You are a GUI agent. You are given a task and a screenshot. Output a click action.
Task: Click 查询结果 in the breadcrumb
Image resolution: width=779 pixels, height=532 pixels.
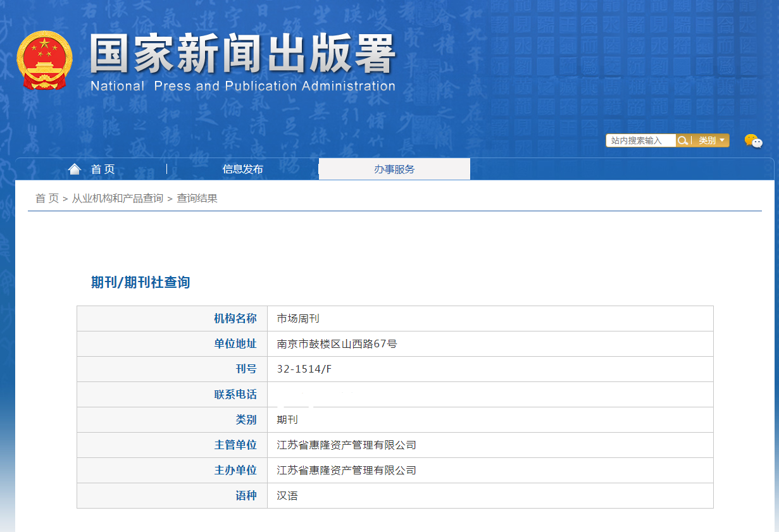(x=197, y=198)
